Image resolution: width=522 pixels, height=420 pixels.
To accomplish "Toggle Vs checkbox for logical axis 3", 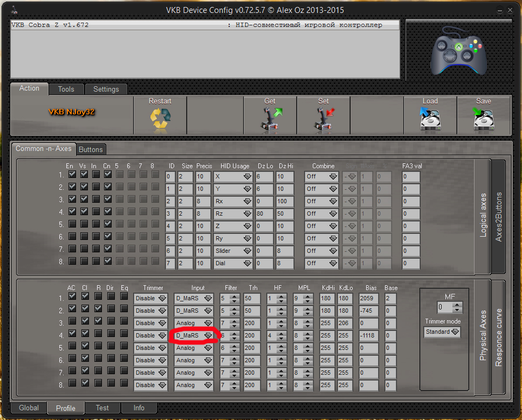I will coord(84,199).
